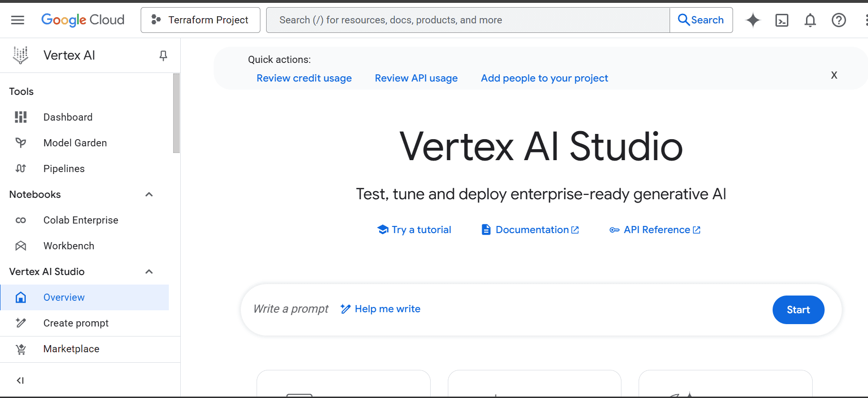
Task: Open the main navigation hamburger menu
Action: [18, 20]
